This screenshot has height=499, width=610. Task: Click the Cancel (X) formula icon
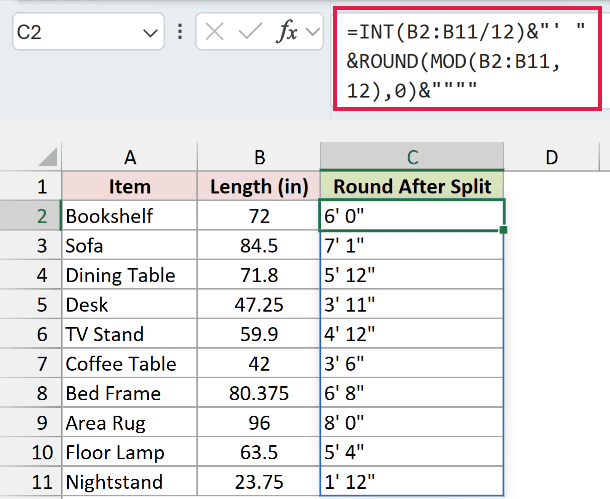(x=214, y=32)
